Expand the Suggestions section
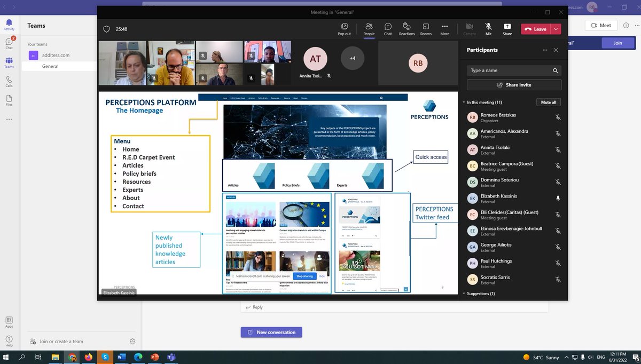The width and height of the screenshot is (641, 364). 465,294
